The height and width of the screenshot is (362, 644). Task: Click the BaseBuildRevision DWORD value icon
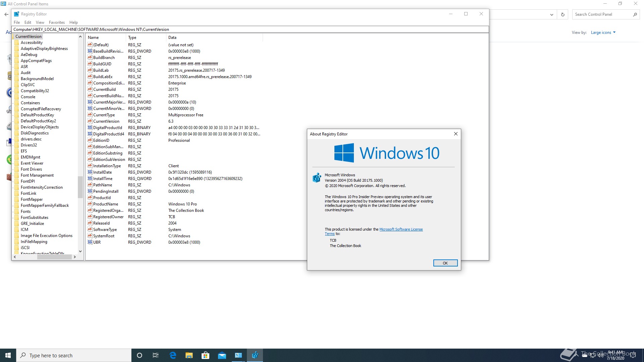click(90, 51)
